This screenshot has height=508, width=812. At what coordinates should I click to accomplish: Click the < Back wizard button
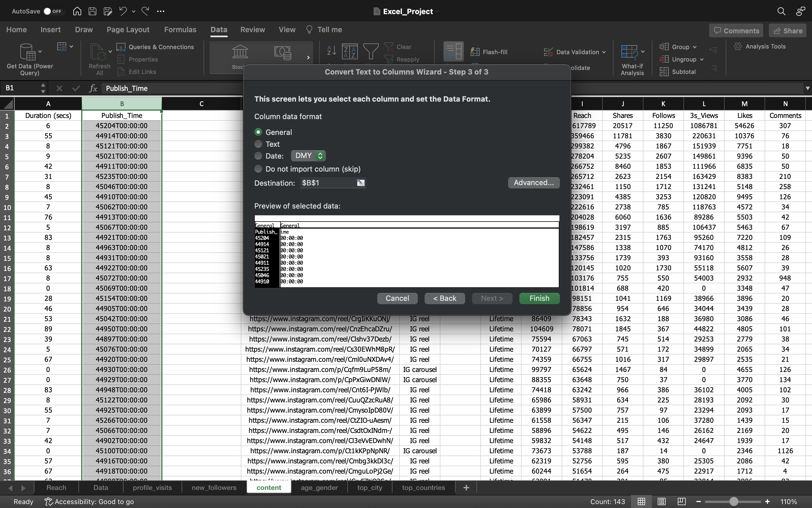445,298
